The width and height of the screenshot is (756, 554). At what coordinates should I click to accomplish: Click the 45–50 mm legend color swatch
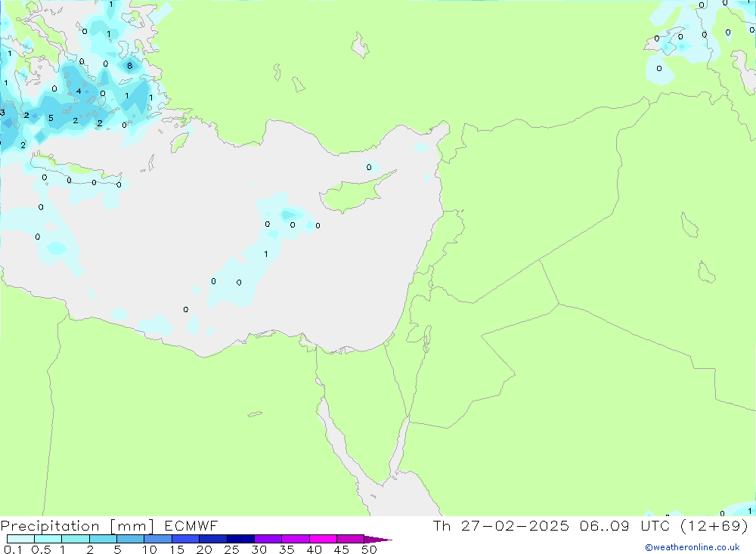click(351, 539)
